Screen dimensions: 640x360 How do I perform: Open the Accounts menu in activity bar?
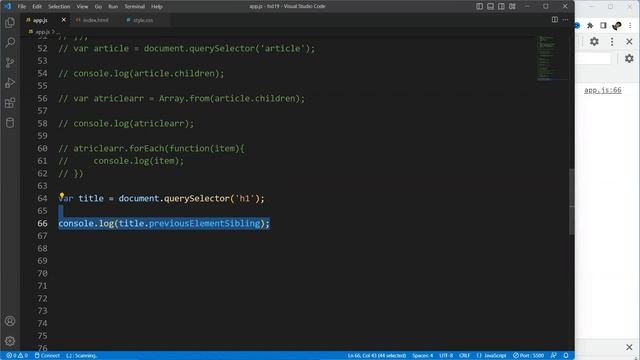10,321
